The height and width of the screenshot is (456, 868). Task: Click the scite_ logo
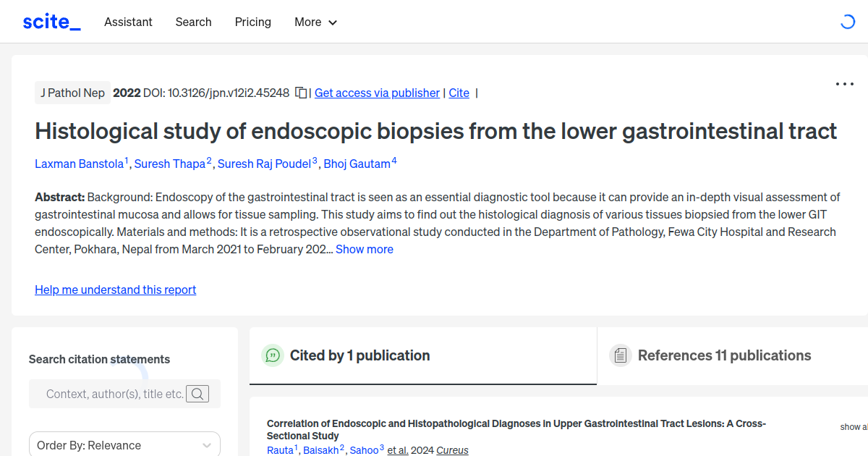51,21
